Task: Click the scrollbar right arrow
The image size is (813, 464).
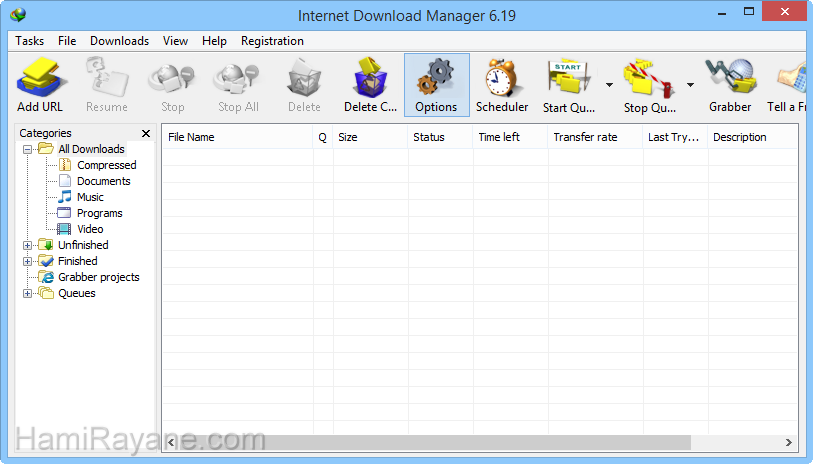Action: (789, 442)
